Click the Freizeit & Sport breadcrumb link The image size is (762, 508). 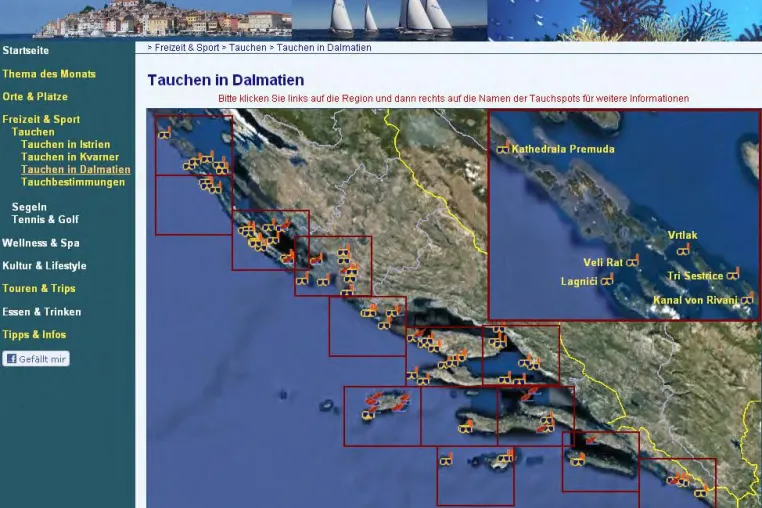pos(187,48)
